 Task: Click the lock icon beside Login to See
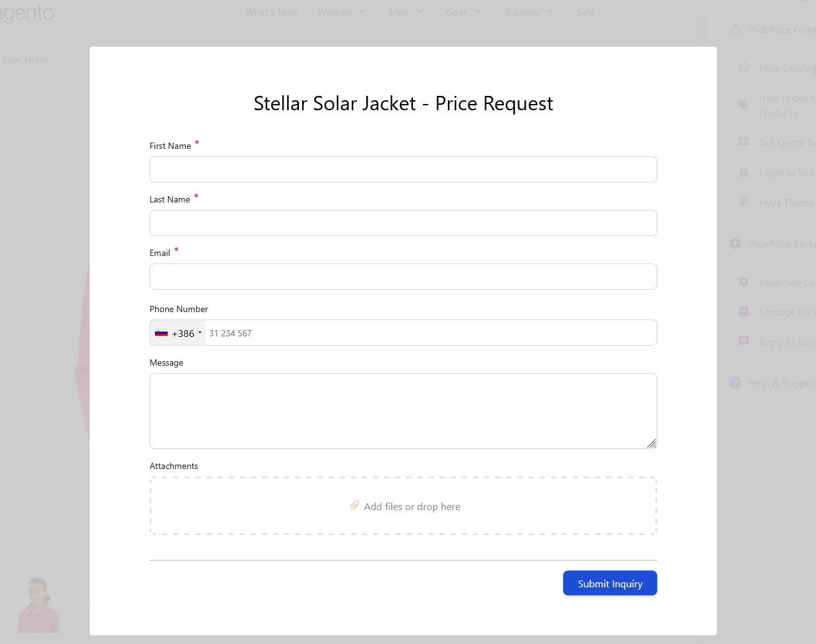743,172
